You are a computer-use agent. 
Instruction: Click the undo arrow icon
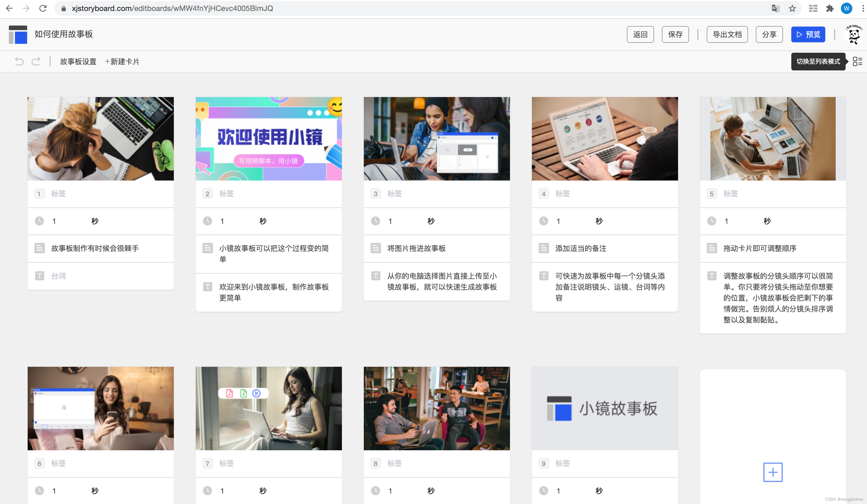point(19,61)
